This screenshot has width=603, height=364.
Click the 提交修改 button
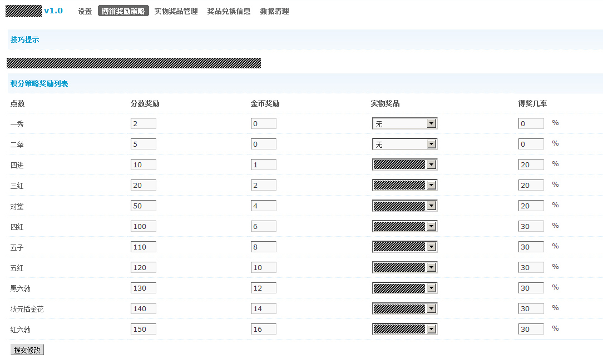(x=27, y=350)
